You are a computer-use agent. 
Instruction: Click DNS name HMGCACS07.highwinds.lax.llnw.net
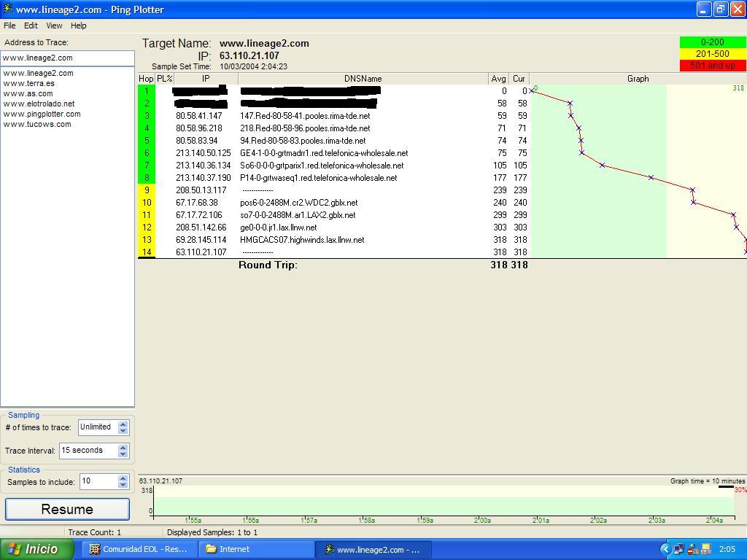click(x=302, y=239)
